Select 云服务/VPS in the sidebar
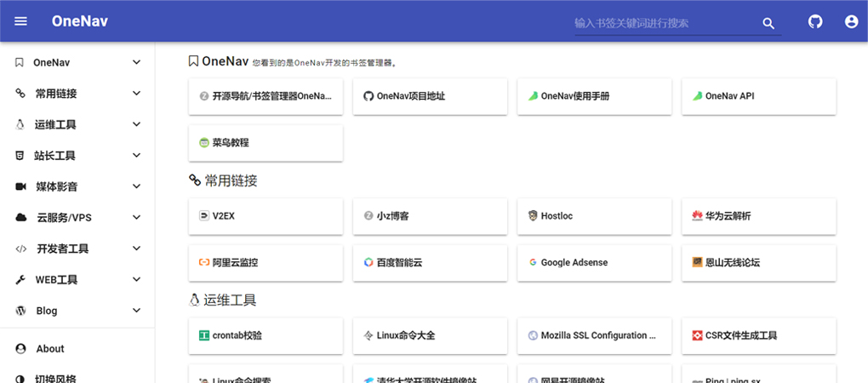Screen dimensions: 868x383 pyautogui.click(x=77, y=218)
